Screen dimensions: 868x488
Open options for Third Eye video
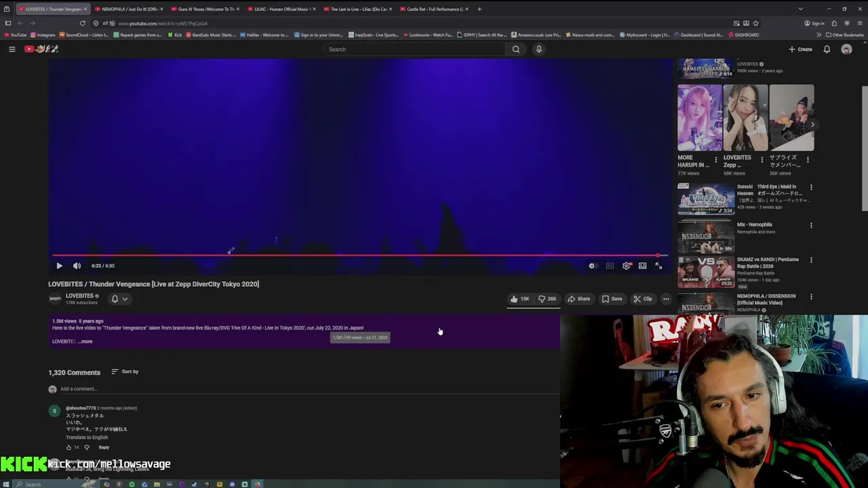[x=811, y=187]
